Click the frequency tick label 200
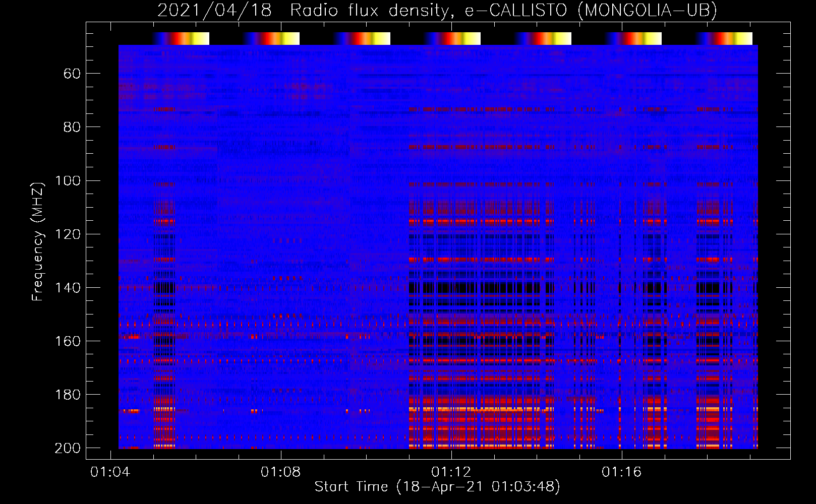816x504 pixels. point(68,448)
